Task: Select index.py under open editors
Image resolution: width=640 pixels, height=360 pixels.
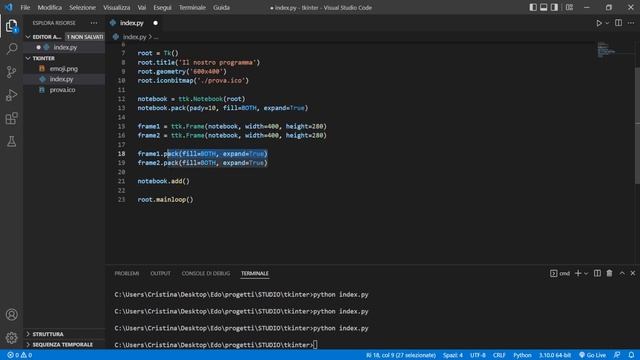Action: coord(64,47)
